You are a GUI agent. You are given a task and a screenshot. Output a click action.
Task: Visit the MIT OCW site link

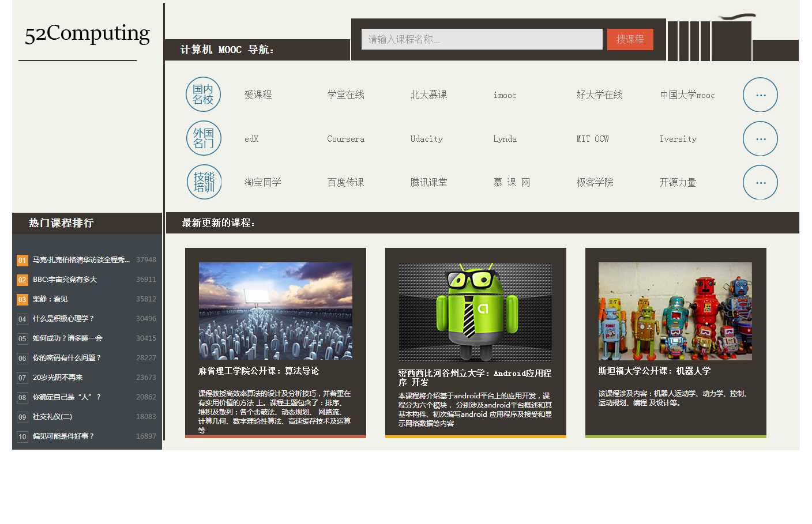[592, 139]
